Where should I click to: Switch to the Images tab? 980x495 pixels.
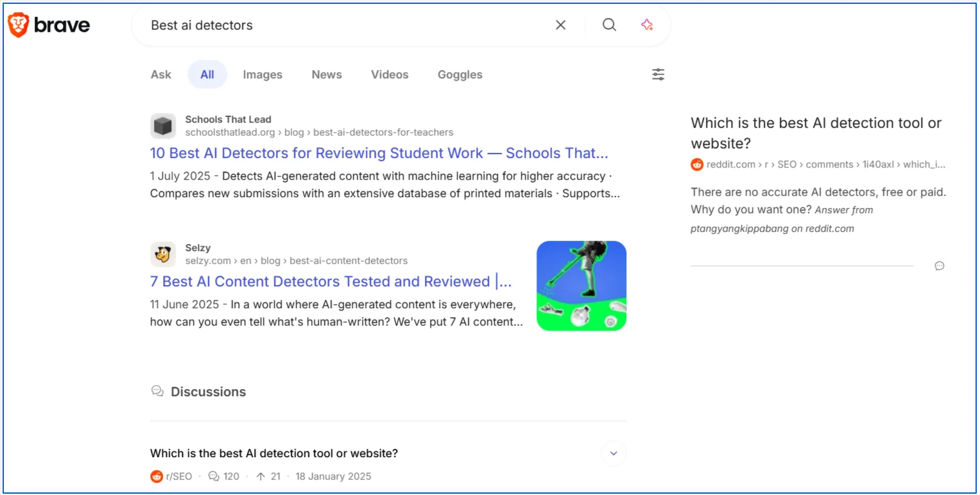[262, 74]
